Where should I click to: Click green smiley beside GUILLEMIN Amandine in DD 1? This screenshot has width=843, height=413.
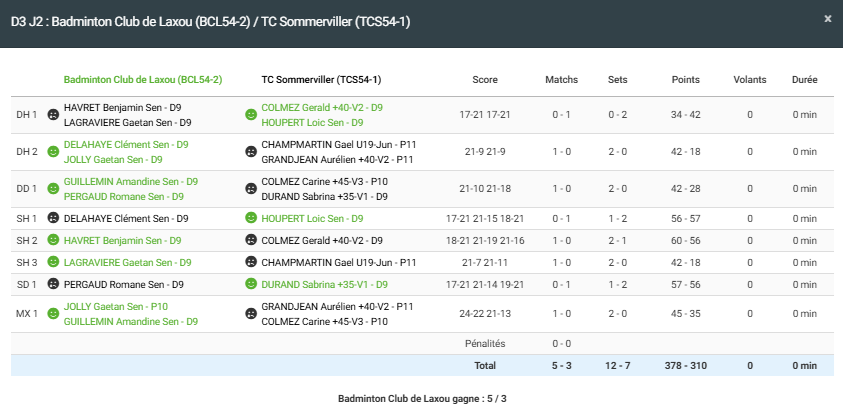(53, 189)
